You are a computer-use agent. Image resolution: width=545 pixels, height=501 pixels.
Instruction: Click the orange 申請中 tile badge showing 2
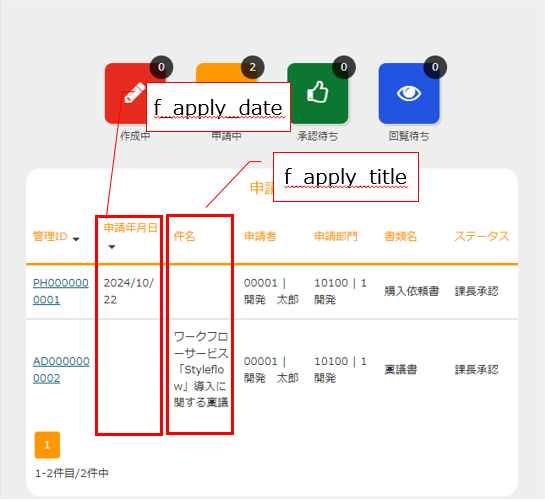pos(253,67)
